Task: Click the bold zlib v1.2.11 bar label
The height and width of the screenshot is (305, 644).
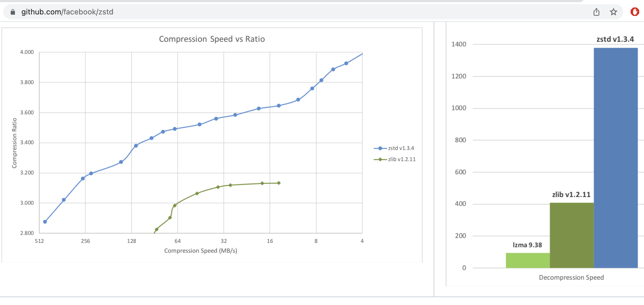Action: (x=571, y=195)
